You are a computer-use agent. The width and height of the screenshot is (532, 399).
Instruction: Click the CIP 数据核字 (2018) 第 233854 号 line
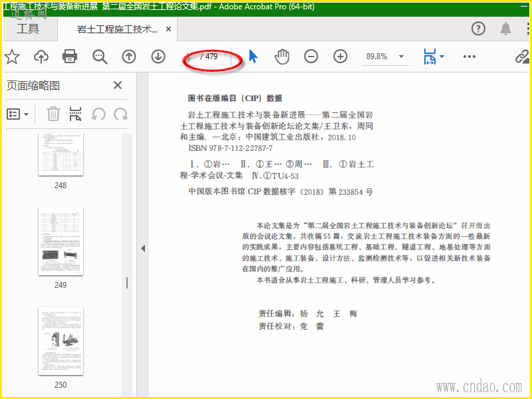(281, 192)
